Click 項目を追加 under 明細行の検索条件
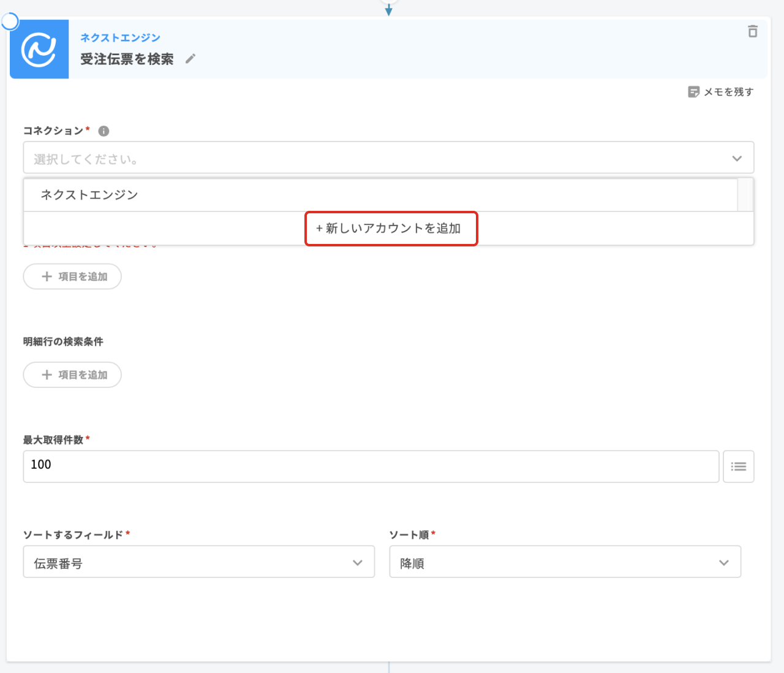784x673 pixels. pos(72,375)
